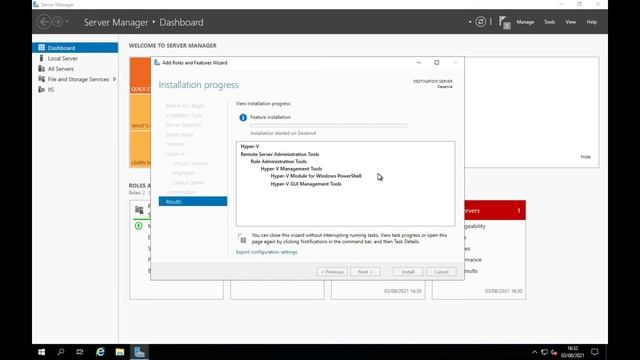This screenshot has width=640, height=360.
Task: Click the feature installation progress bar
Action: (x=329, y=125)
